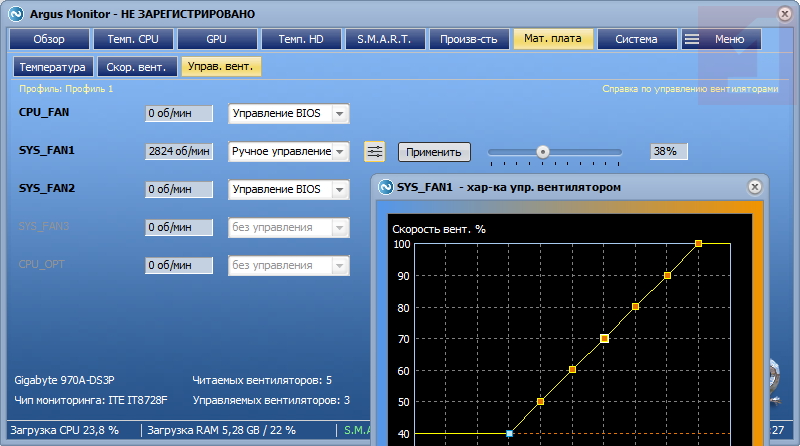Select the curve point at 50 percent
Screen dimensions: 800x446
541,402
